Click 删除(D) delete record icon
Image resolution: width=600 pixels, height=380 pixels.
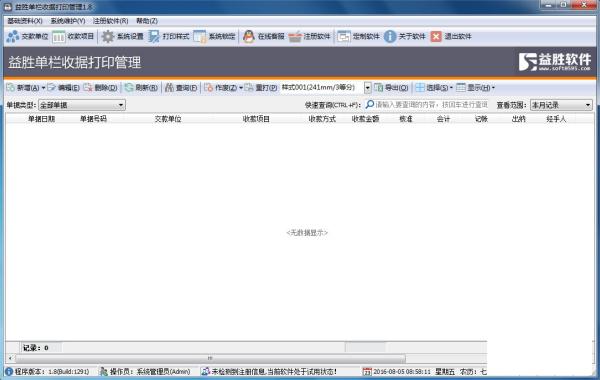tap(88, 88)
